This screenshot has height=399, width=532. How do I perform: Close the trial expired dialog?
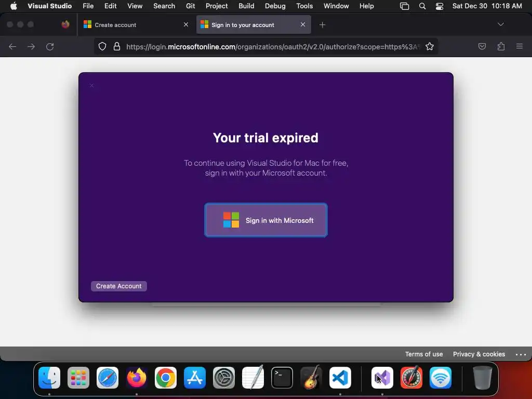pyautogui.click(x=91, y=86)
